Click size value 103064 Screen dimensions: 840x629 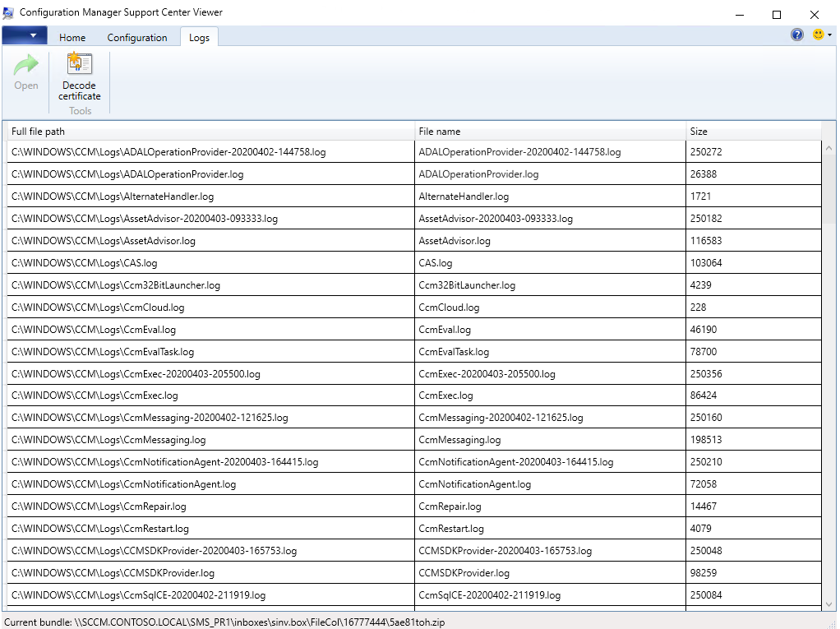point(706,263)
